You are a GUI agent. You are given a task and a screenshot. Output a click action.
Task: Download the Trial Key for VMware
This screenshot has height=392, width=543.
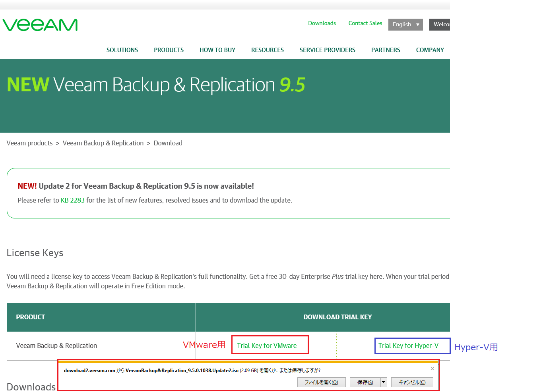[267, 346]
